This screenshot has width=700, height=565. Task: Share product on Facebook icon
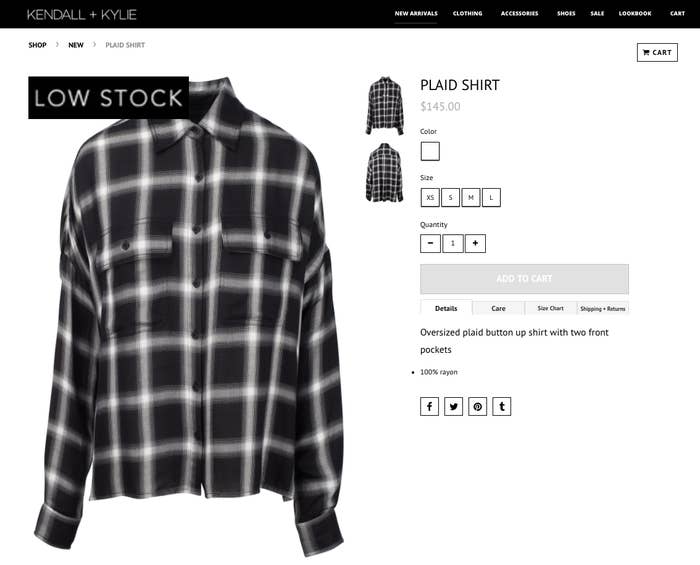(429, 407)
